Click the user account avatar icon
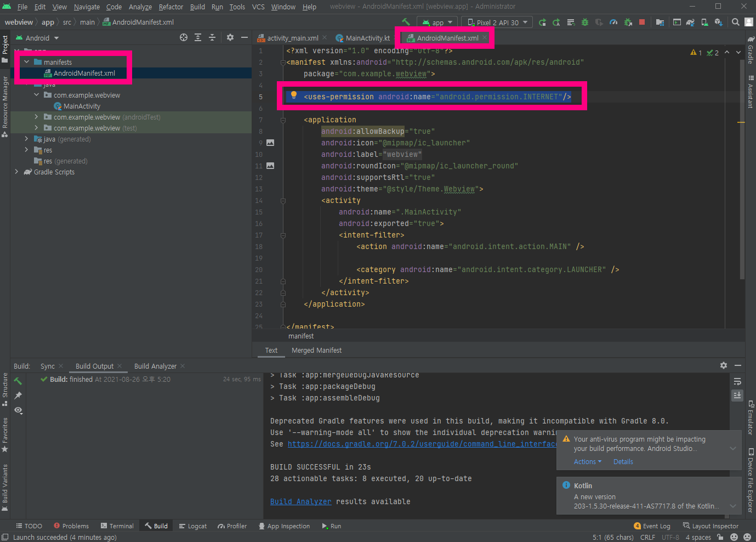 (748, 22)
